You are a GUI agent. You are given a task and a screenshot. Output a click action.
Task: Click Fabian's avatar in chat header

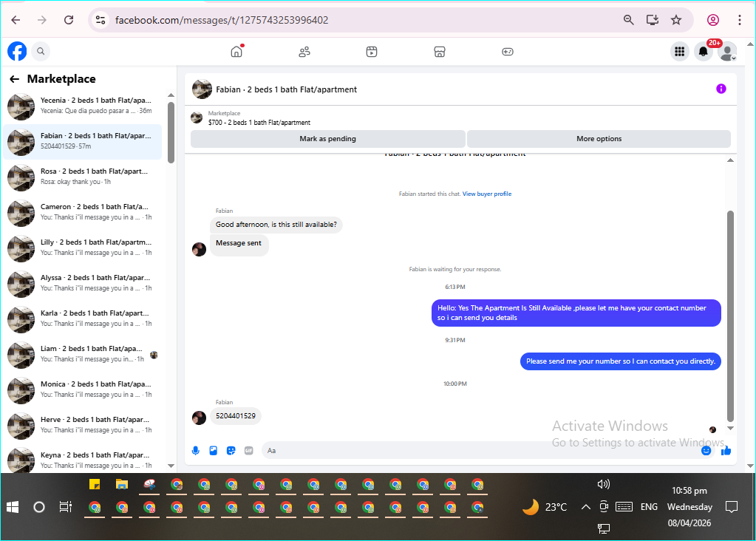[202, 89]
